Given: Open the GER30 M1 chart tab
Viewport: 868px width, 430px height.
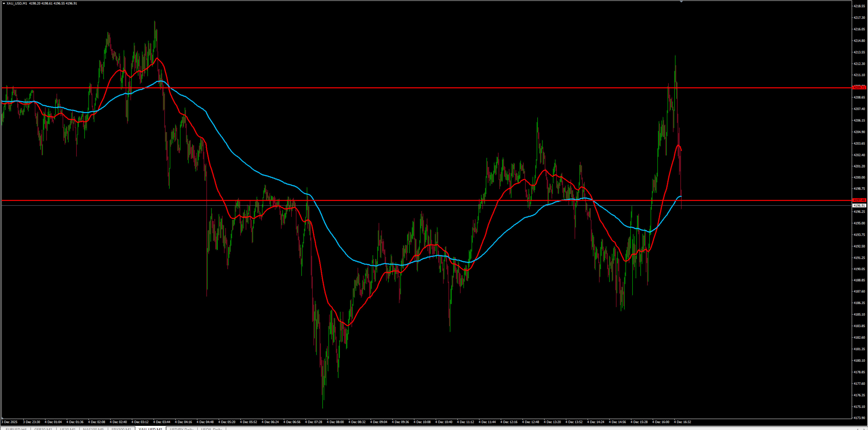Looking at the screenshot, I should 43,429.
